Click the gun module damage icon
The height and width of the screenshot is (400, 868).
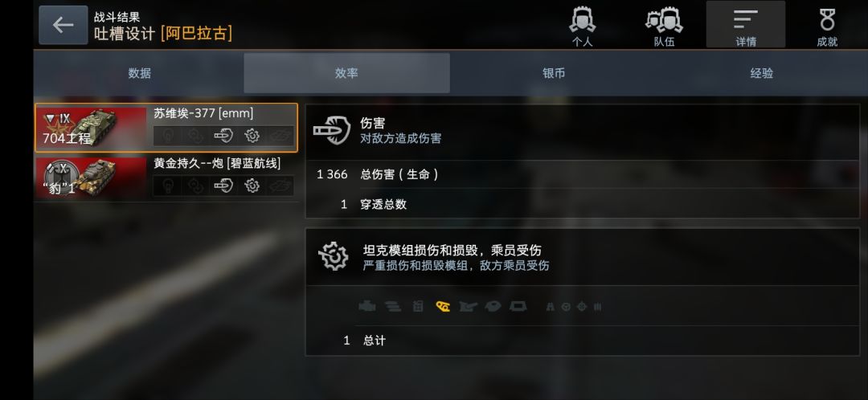[468, 307]
